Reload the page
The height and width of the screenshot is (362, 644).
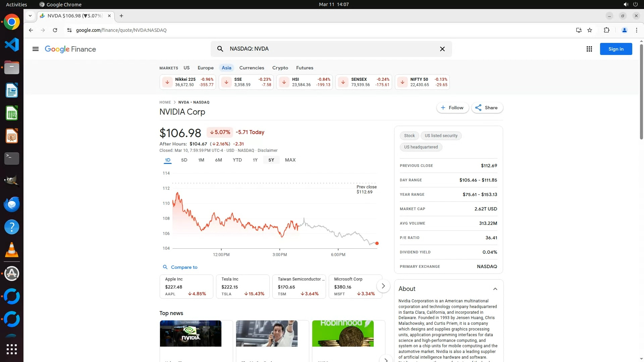(x=55, y=30)
